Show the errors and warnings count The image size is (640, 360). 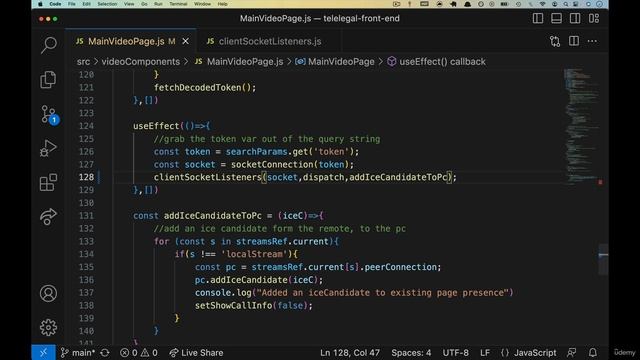pos(138,353)
